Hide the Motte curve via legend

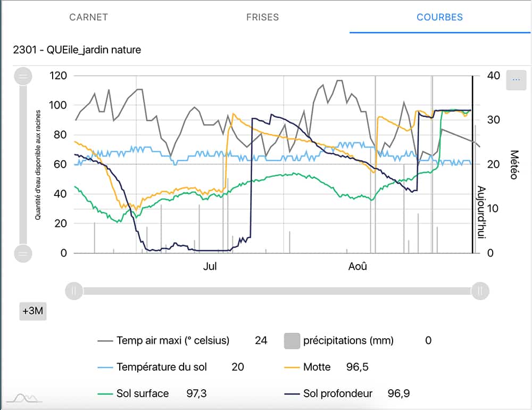(x=317, y=367)
